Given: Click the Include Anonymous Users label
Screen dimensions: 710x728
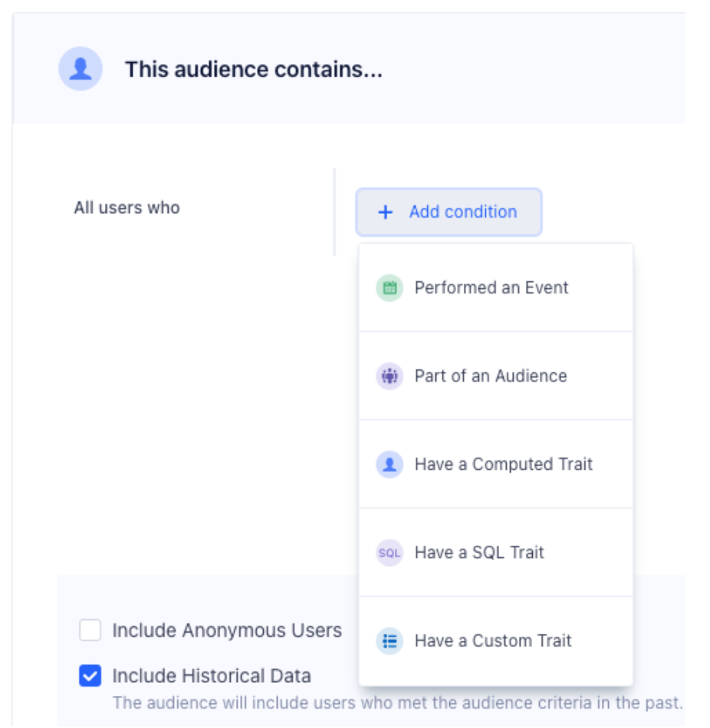Looking at the screenshot, I should [227, 630].
